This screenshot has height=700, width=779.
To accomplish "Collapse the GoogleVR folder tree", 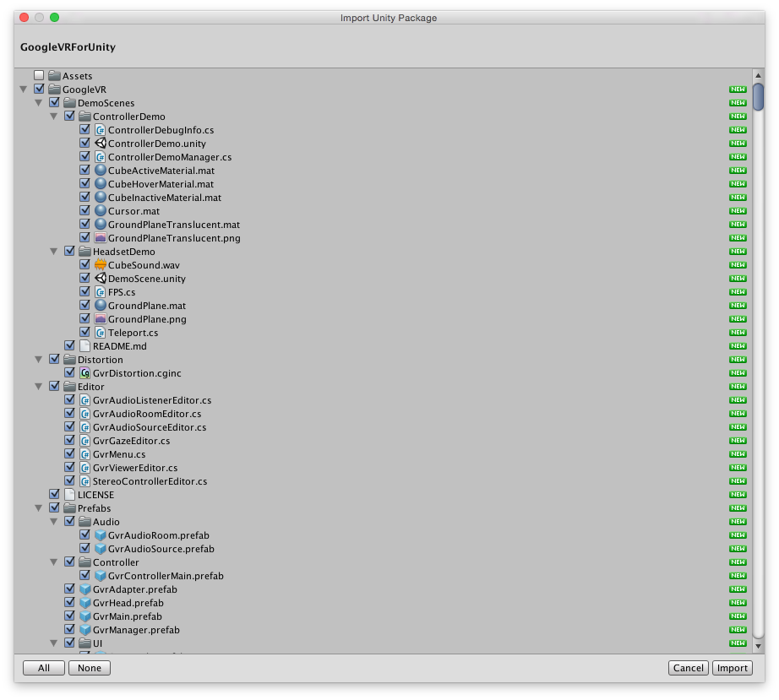I will click(24, 90).
